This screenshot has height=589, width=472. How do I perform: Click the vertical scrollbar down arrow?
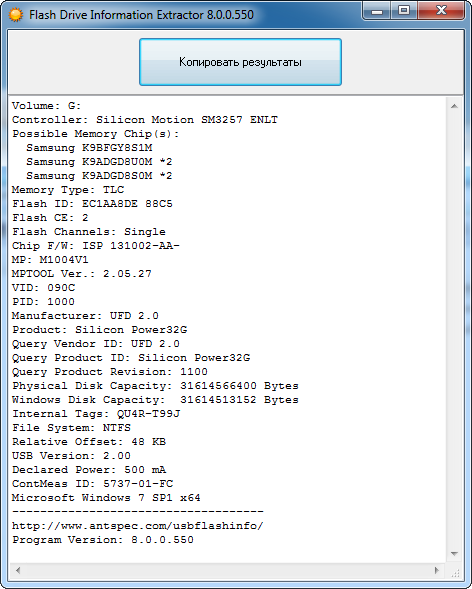(454, 554)
